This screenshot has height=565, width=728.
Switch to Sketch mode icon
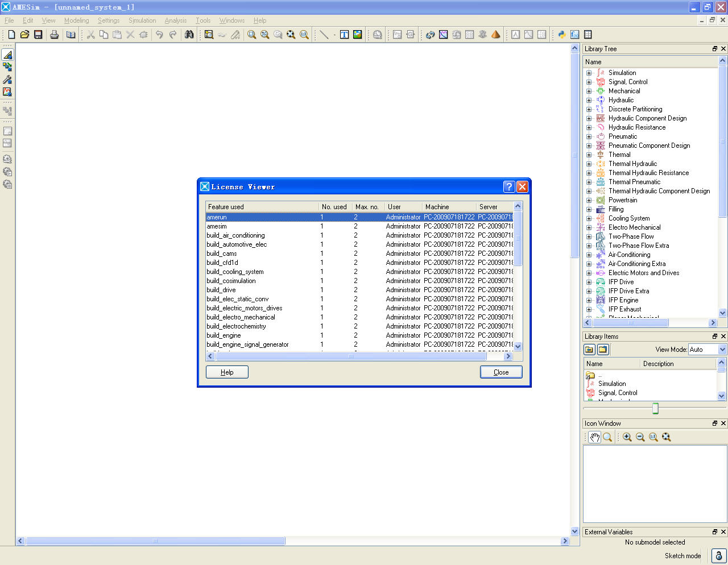click(7, 55)
